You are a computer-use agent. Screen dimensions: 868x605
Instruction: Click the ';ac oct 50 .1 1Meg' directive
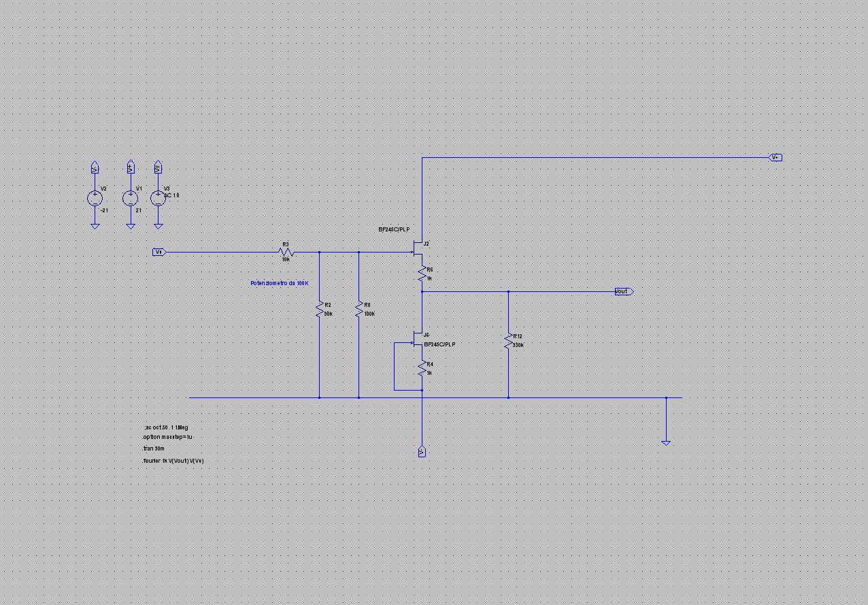pyautogui.click(x=165, y=427)
